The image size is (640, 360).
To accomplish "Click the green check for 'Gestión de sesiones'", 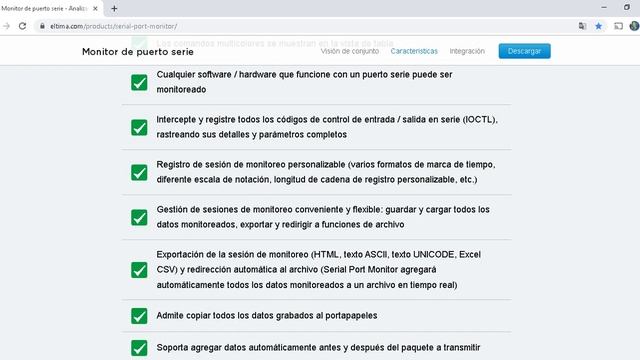I will click(x=139, y=217).
